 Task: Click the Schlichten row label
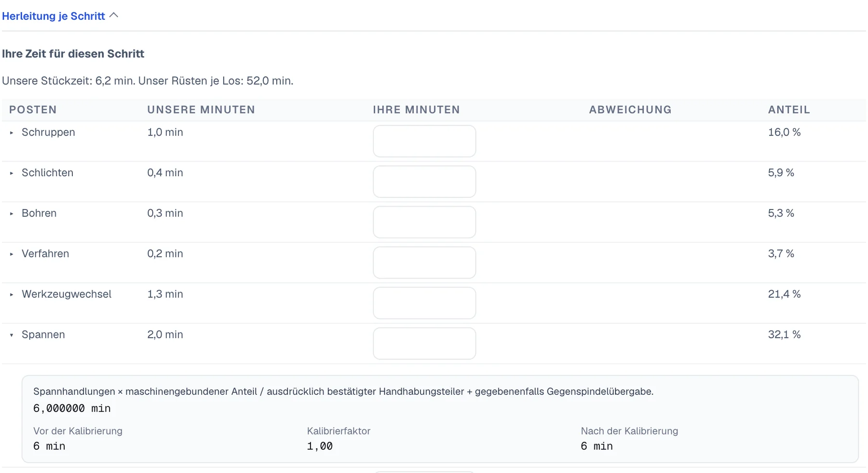(x=47, y=173)
